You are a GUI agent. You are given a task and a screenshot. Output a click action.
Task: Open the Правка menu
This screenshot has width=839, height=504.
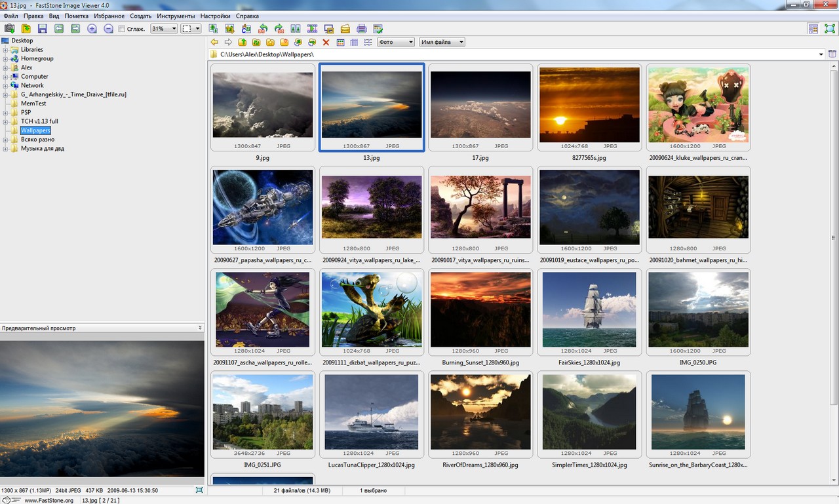(x=33, y=16)
